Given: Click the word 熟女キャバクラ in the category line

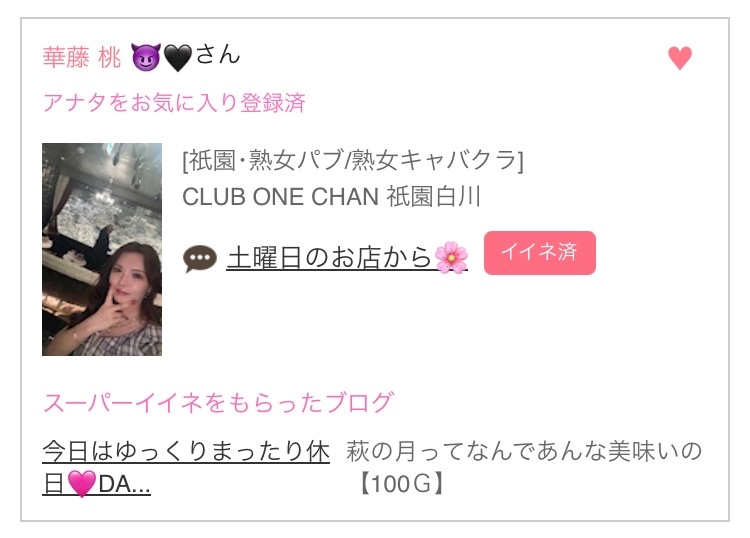Looking at the screenshot, I should point(434,160).
